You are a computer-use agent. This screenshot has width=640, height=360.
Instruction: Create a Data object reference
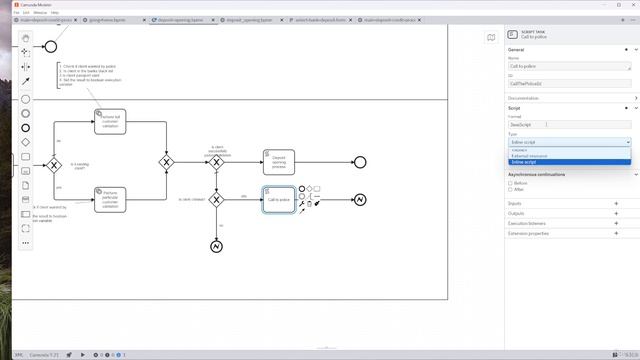click(x=25, y=185)
